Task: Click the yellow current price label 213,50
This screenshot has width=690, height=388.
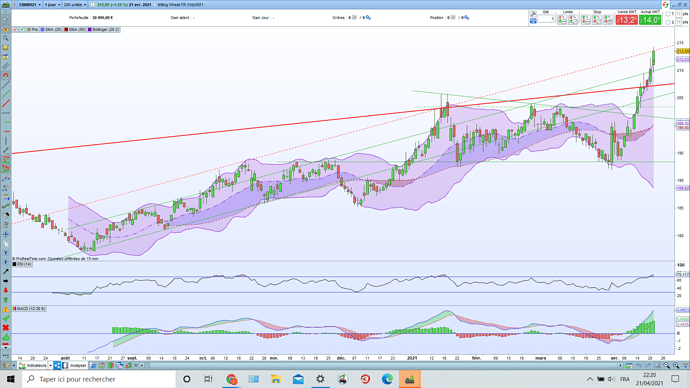Action: pyautogui.click(x=683, y=51)
